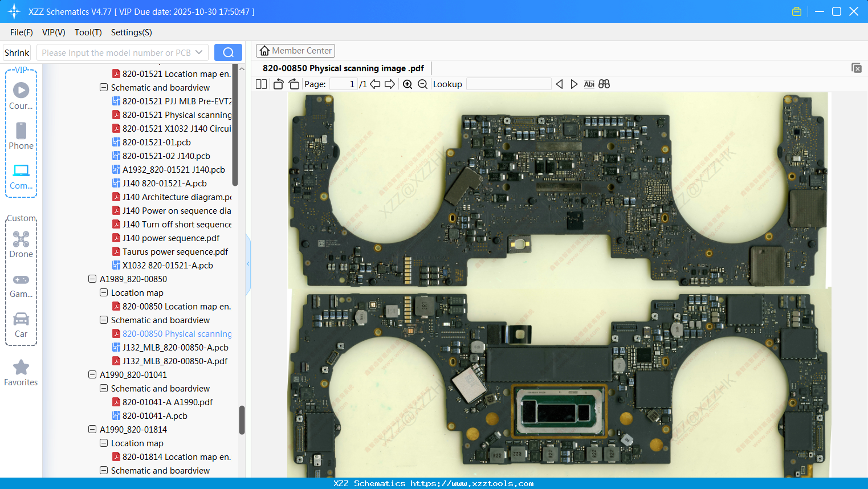Click the document panel window icon

pos(857,68)
